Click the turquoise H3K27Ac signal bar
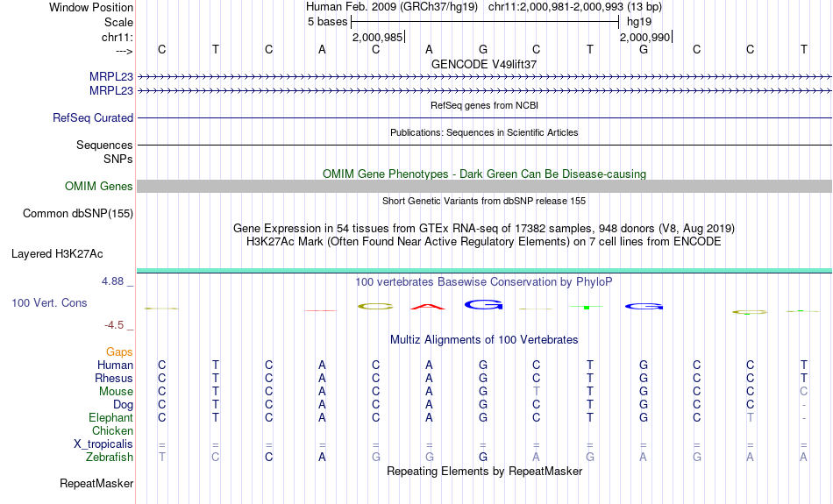The height and width of the screenshot is (504, 833). (x=484, y=271)
